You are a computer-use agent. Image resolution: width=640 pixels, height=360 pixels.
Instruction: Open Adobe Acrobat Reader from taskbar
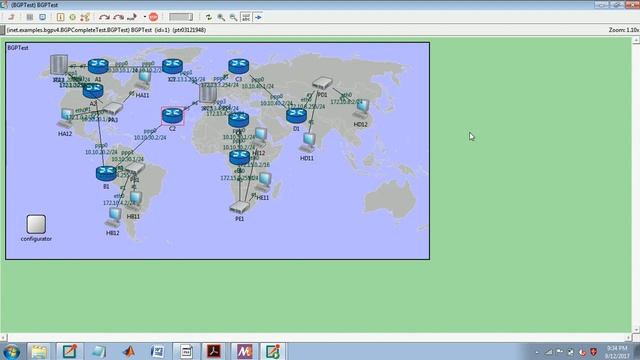point(214,351)
